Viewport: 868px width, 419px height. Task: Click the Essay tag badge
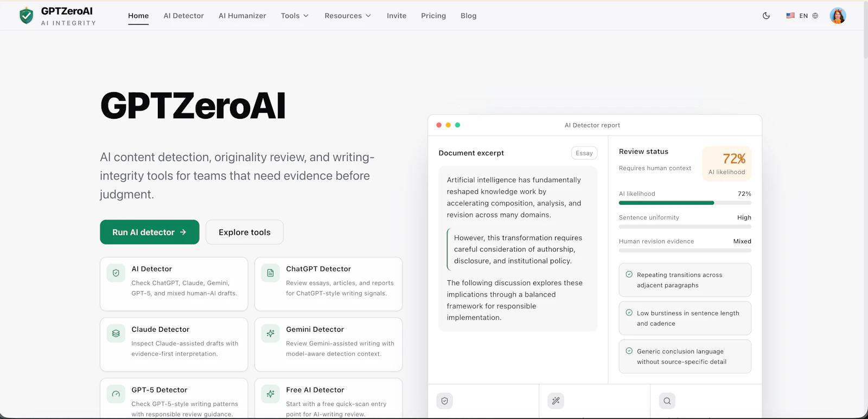click(x=584, y=153)
